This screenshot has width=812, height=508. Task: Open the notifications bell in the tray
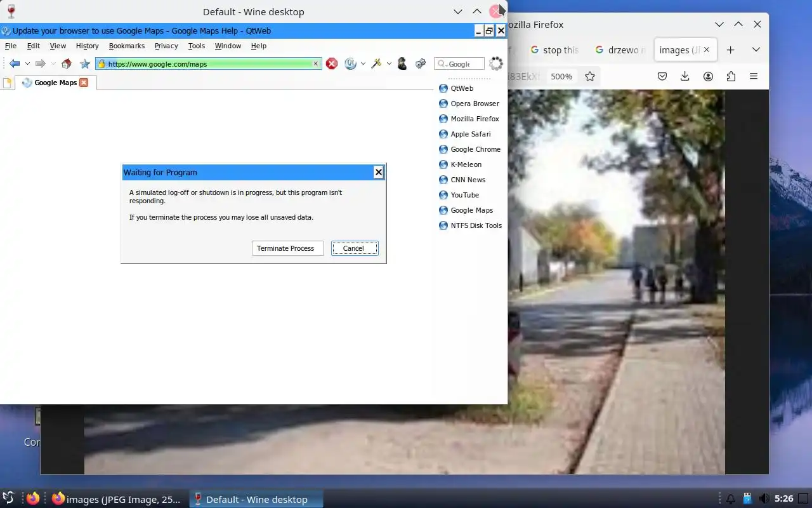click(731, 498)
